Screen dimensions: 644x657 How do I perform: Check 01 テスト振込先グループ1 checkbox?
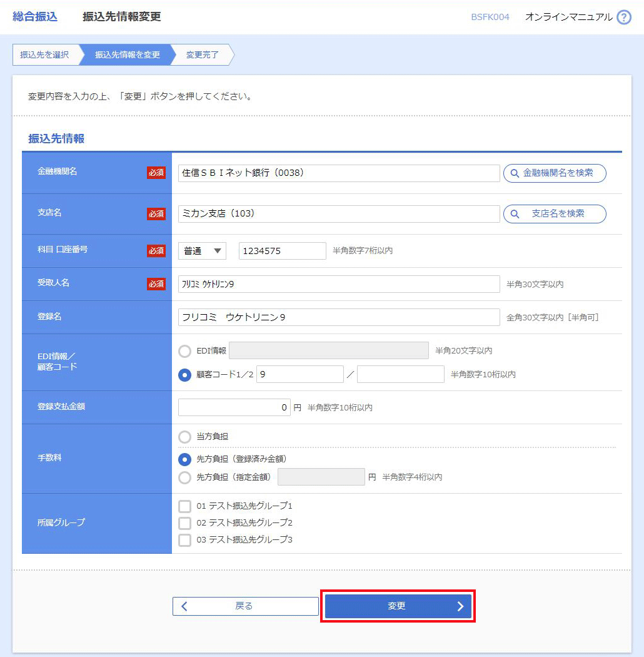184,506
